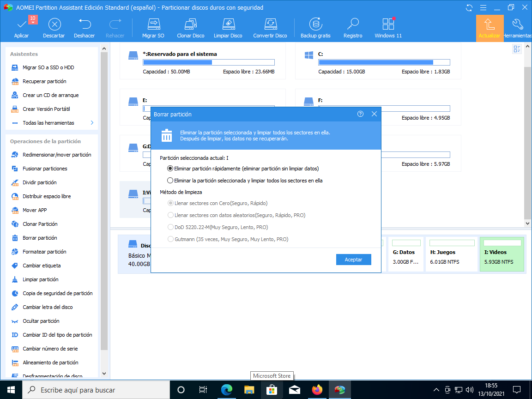
Task: Open Windows Start menu
Action: click(11, 389)
